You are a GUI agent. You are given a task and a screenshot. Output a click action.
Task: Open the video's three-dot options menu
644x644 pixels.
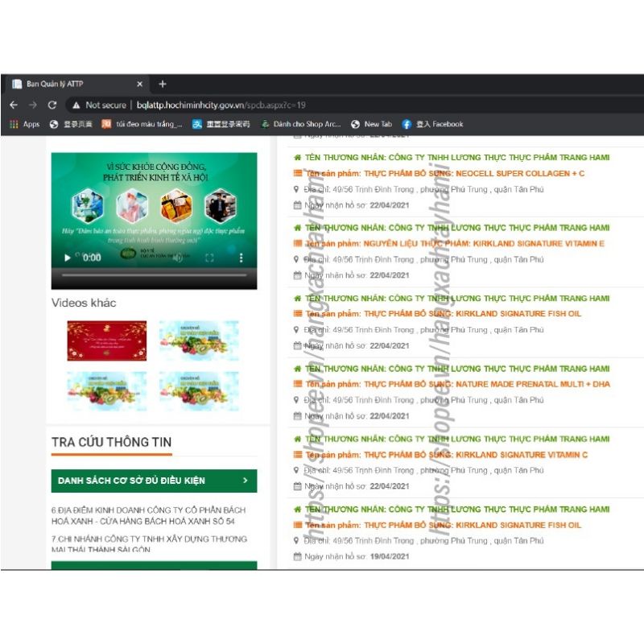click(x=240, y=258)
